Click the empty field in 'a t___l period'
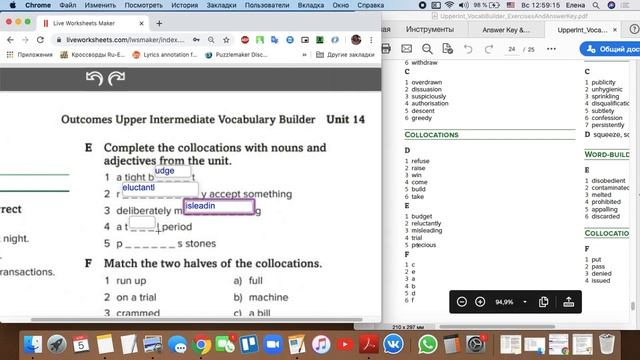 coord(142,222)
